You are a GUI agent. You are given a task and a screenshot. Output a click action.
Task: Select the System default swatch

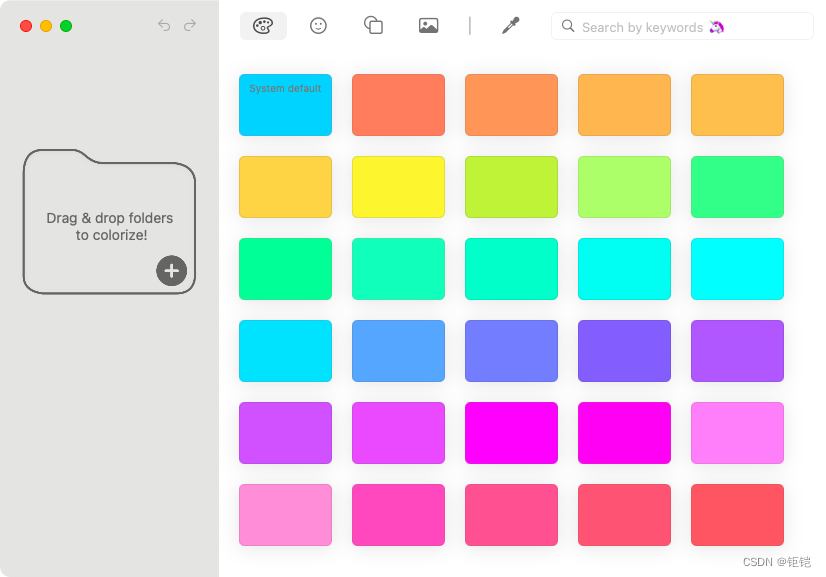click(x=285, y=105)
